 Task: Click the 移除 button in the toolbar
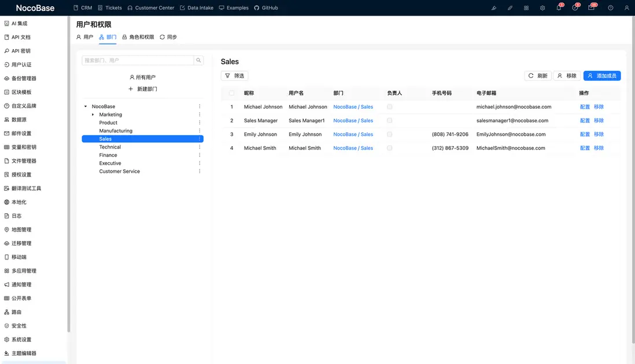coord(567,76)
